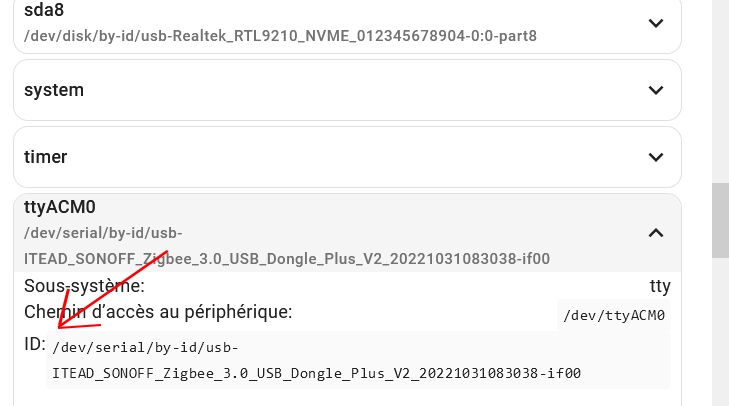Click the ID path's first line /dev/serial/by-id/usb-

click(x=146, y=348)
